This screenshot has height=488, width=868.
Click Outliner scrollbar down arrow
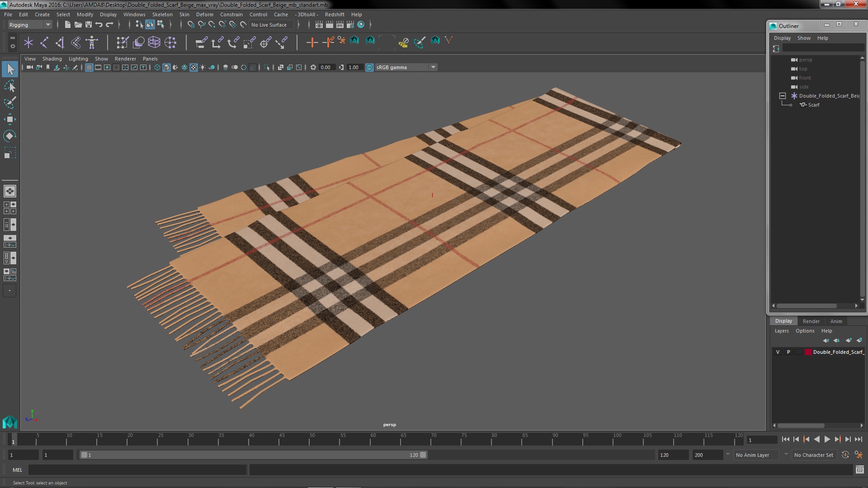(862, 300)
